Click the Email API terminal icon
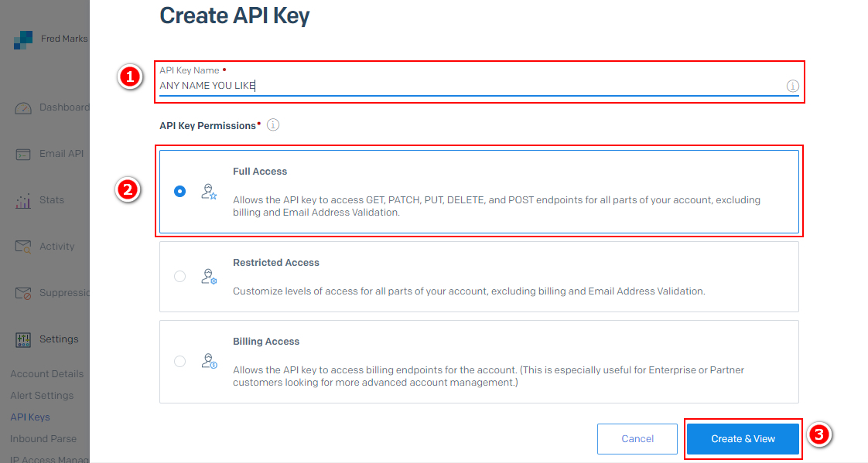The height and width of the screenshot is (463, 868). click(x=23, y=155)
